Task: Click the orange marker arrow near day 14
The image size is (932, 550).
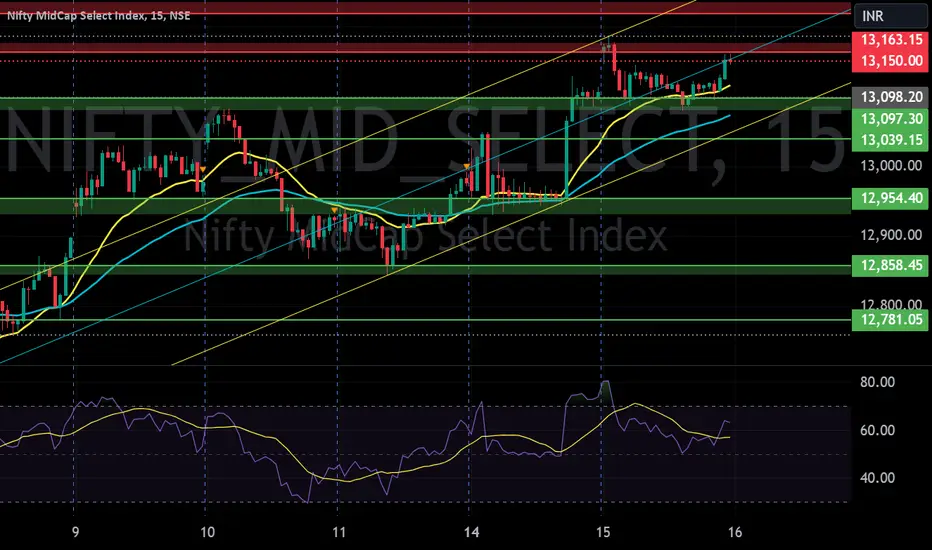Action: pyautogui.click(x=467, y=166)
